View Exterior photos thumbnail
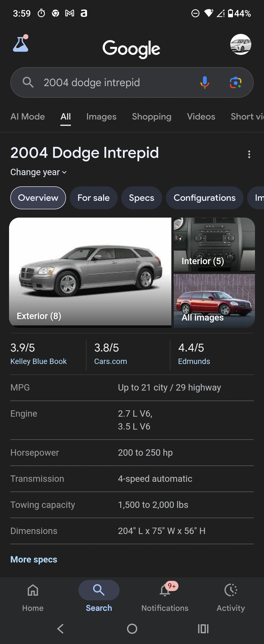264x644 pixels. (90, 272)
